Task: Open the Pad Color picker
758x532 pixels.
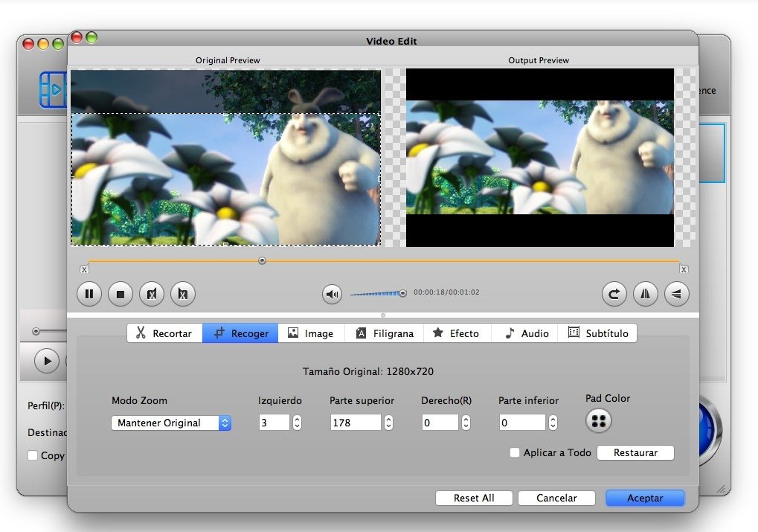Action: 599,421
